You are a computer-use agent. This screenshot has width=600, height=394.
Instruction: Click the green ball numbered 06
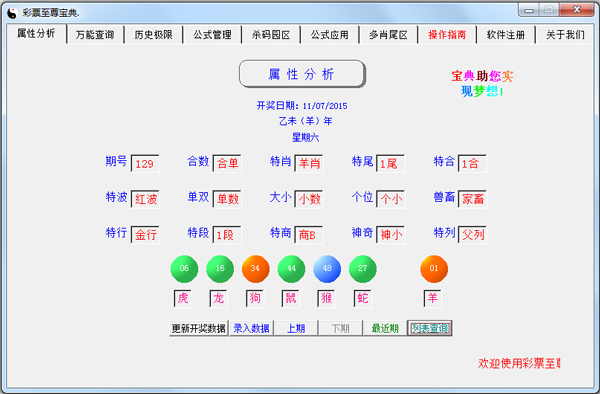[x=184, y=269]
